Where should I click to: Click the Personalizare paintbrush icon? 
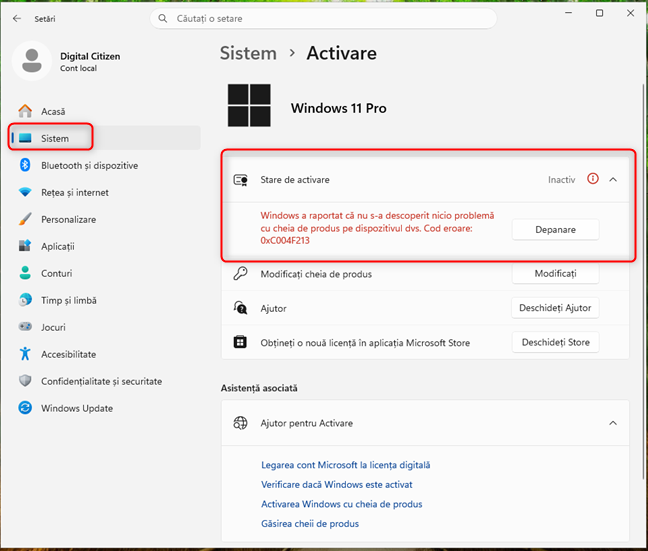coord(25,219)
